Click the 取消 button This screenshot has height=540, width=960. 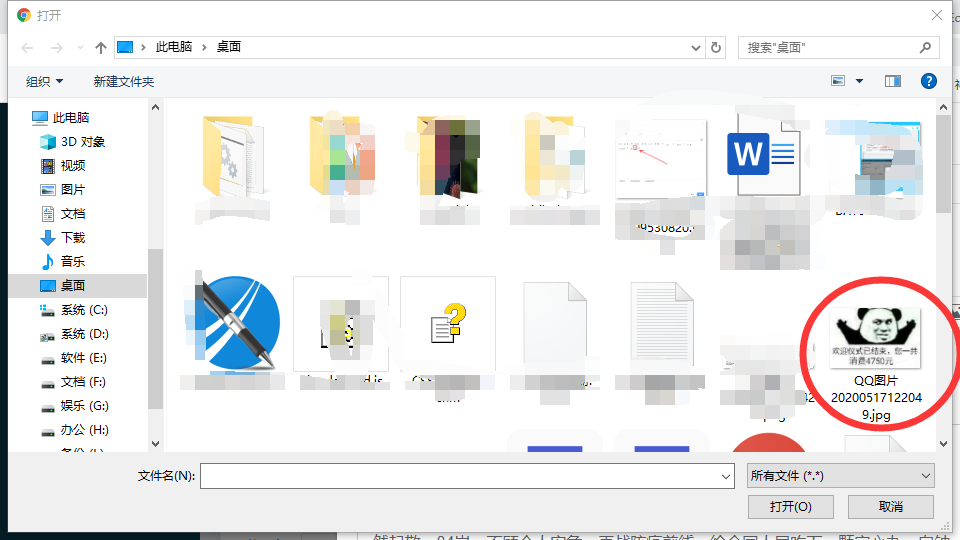(890, 506)
